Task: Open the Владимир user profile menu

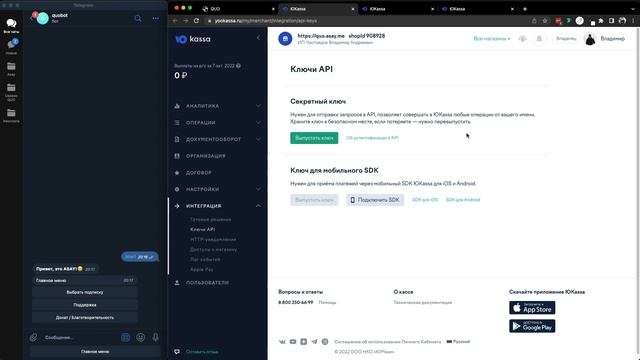Action: 604,39
